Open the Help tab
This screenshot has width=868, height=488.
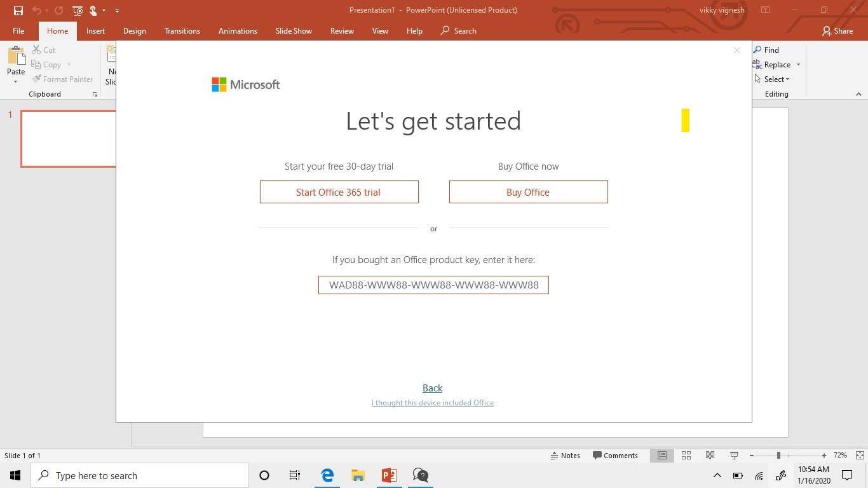click(414, 30)
